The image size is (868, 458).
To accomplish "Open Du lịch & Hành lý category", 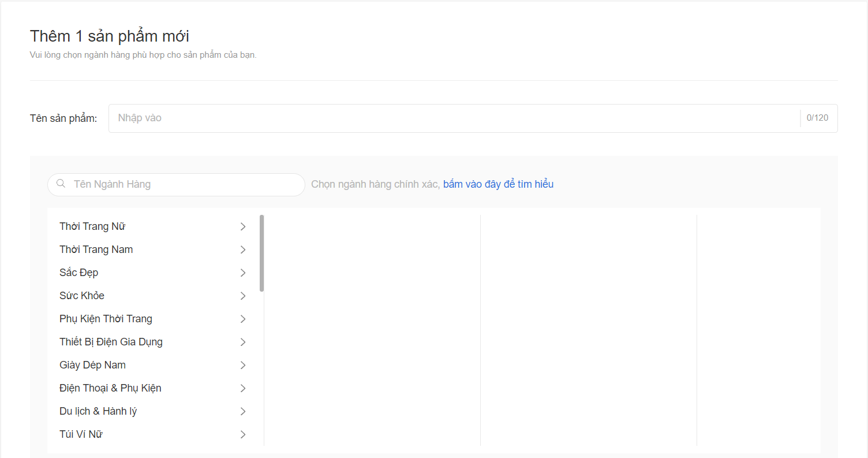I will 98,411.
